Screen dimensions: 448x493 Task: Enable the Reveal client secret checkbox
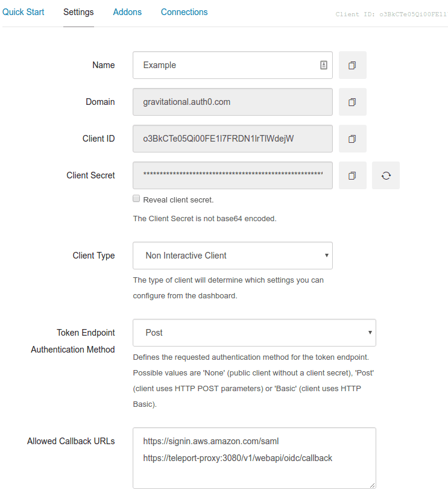click(136, 198)
